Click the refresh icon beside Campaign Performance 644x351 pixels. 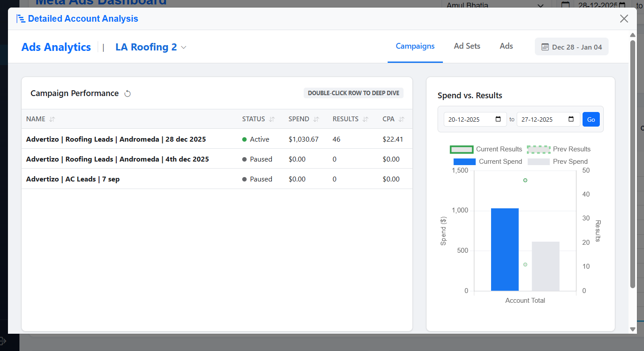127,93
